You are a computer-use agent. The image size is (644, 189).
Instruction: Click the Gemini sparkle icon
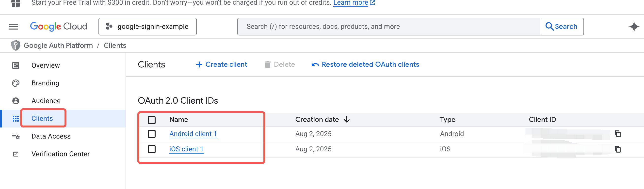point(634,27)
